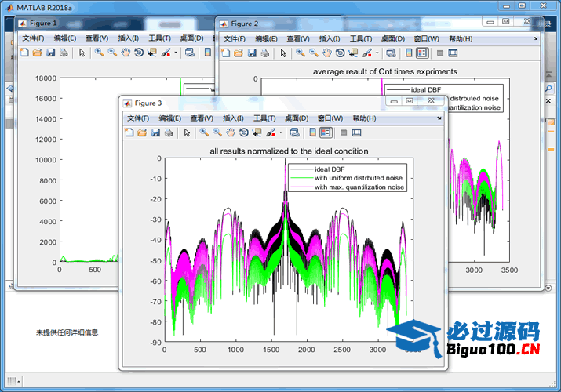Click Rotate 3D tool in Figure 3
This screenshot has width=561, height=392.
(x=244, y=132)
